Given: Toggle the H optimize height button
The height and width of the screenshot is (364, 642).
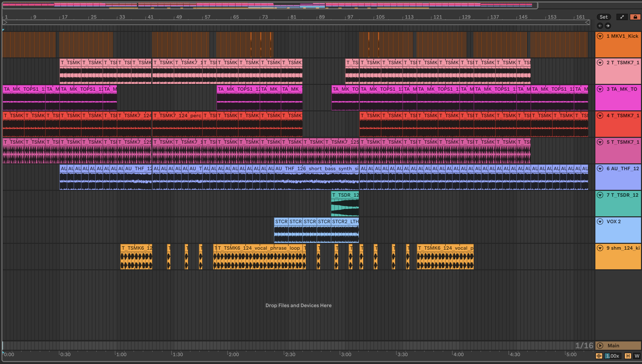Looking at the screenshot, I should point(628,356).
